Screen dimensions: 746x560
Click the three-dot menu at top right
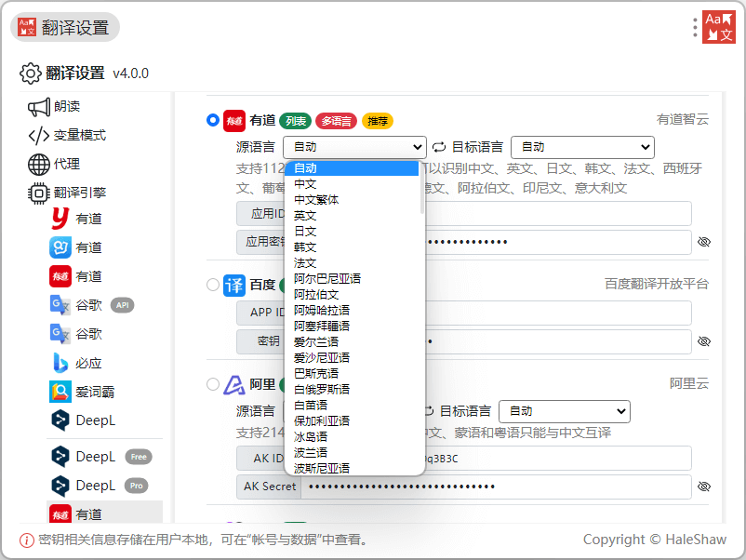coord(695,28)
